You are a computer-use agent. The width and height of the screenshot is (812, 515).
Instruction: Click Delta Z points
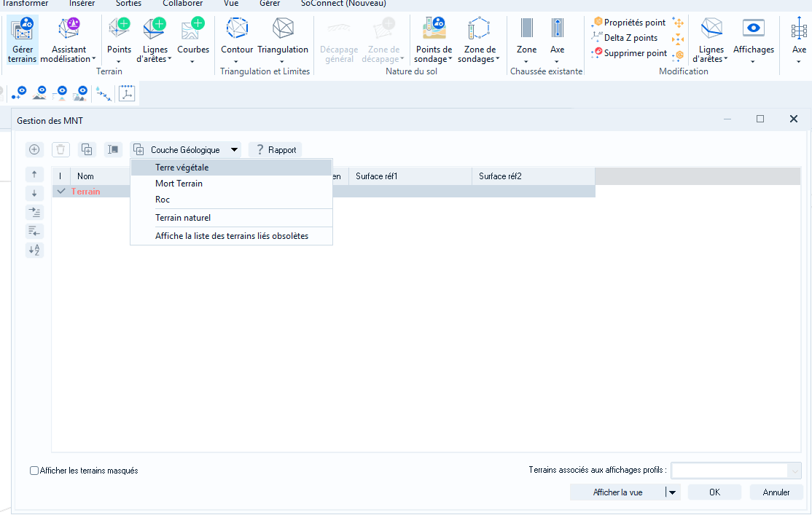coord(625,38)
